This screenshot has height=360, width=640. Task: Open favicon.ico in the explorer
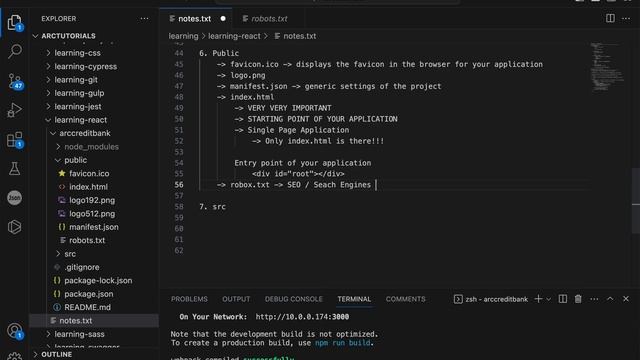coord(93,173)
